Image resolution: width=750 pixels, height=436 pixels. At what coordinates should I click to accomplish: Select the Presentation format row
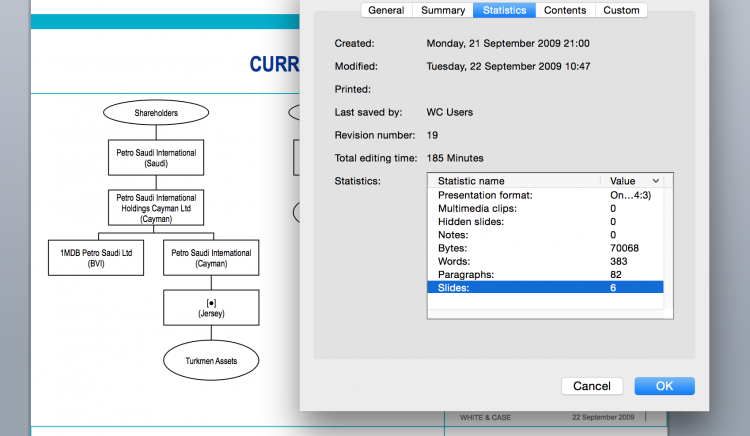(545, 195)
